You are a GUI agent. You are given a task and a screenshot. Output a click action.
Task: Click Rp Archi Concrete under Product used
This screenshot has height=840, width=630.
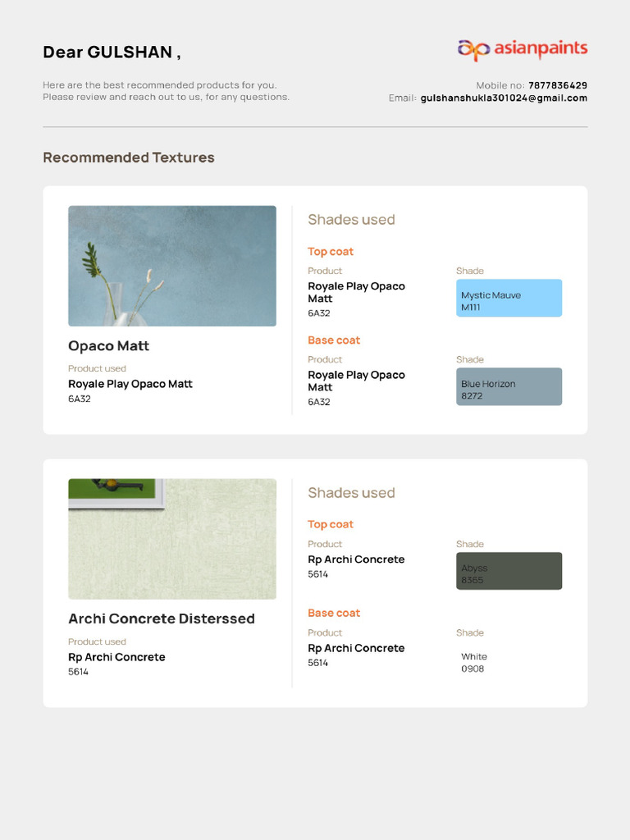point(116,657)
